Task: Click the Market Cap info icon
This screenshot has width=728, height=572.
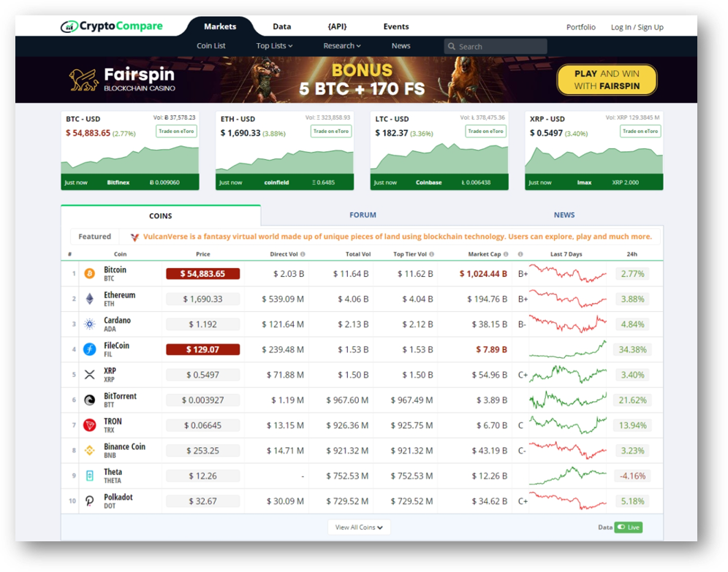Action: point(506,254)
